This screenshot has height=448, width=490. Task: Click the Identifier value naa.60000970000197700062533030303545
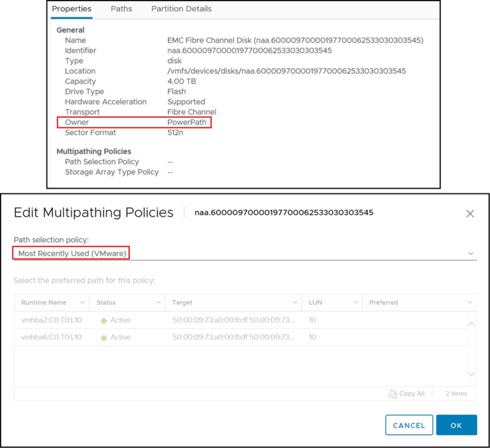pyautogui.click(x=249, y=50)
